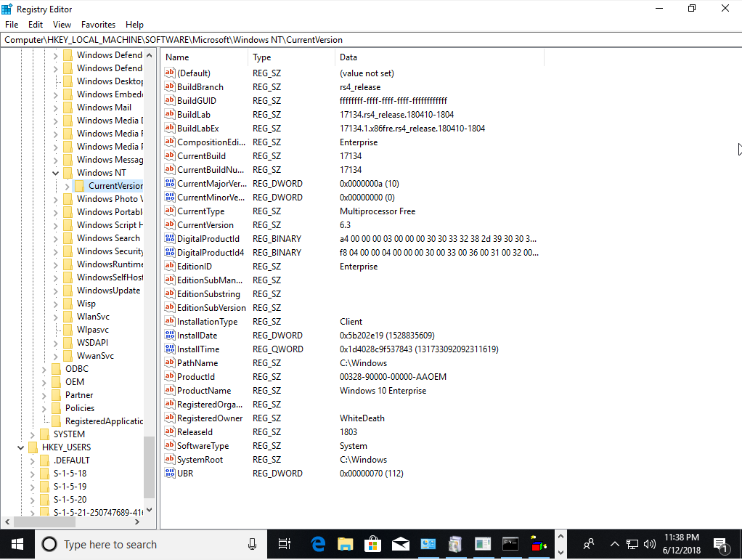Click the string icon next to (Default)
Screen dimensions: 742x560
(x=169, y=73)
